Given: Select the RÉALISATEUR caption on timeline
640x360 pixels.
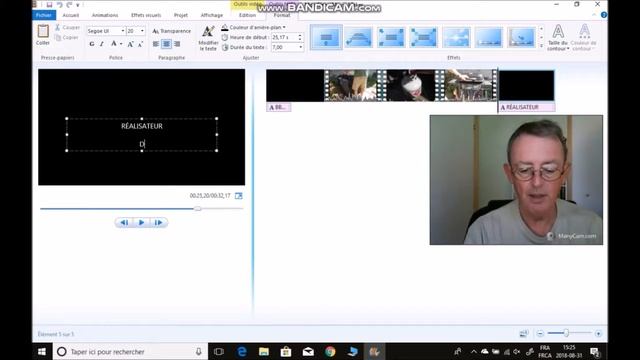Looking at the screenshot, I should 527,107.
